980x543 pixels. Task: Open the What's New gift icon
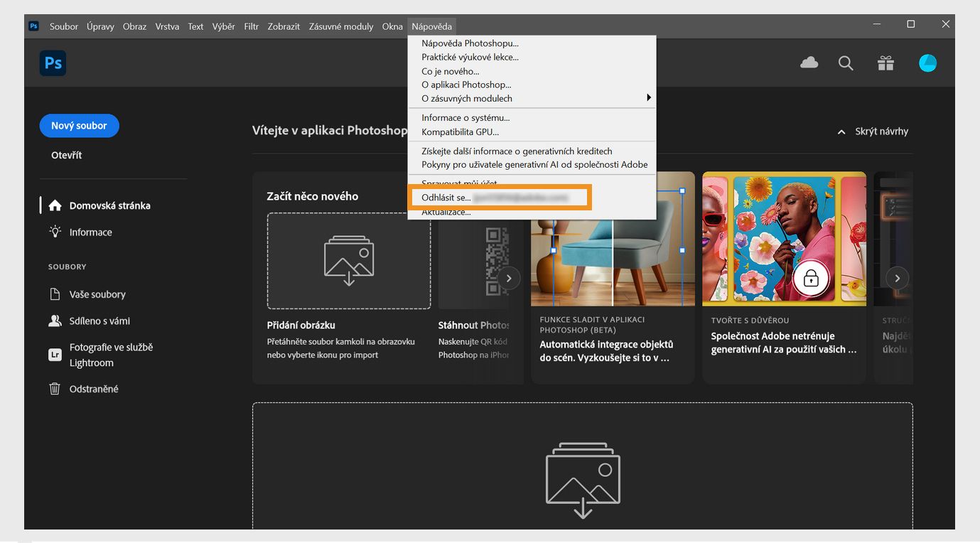coord(885,63)
